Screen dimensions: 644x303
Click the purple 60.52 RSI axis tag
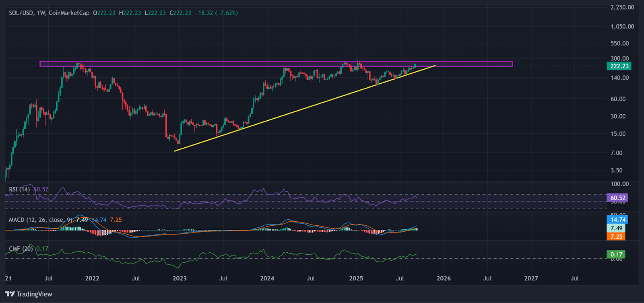617,198
